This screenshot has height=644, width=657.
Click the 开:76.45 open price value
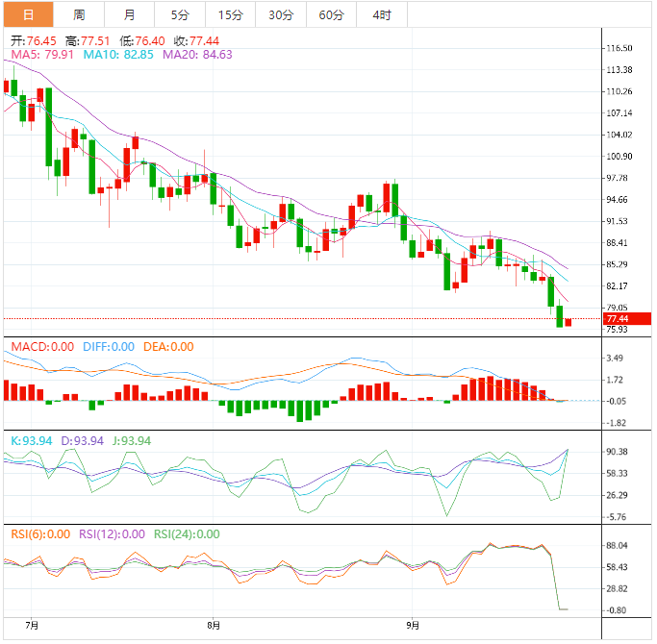pos(34,41)
